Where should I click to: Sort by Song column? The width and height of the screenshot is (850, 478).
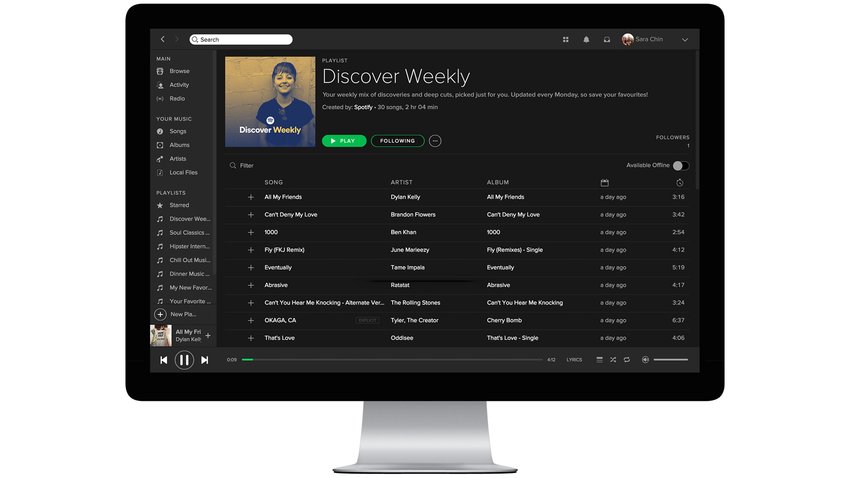click(274, 183)
